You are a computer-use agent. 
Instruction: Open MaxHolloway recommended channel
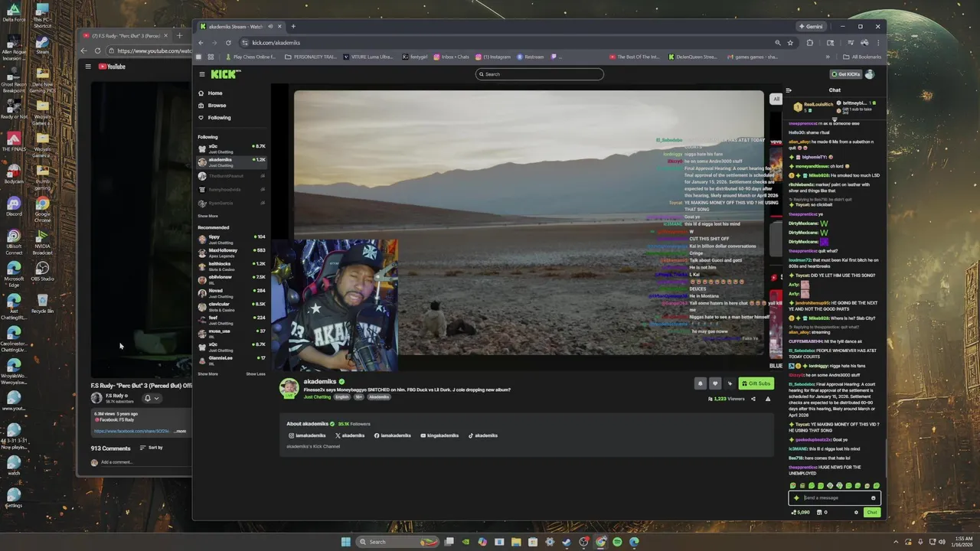[231, 253]
